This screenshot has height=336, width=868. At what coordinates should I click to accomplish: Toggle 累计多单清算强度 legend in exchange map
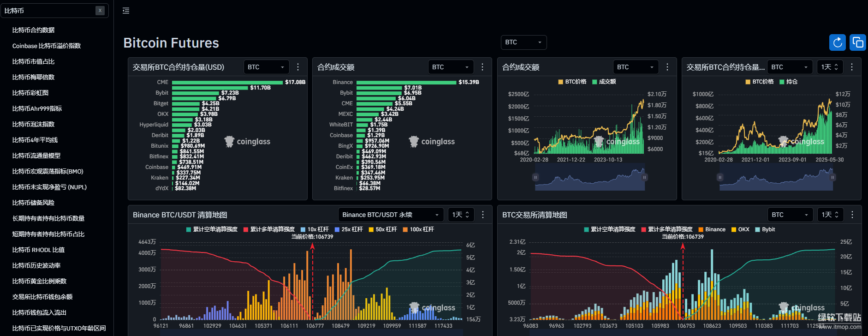(x=667, y=229)
